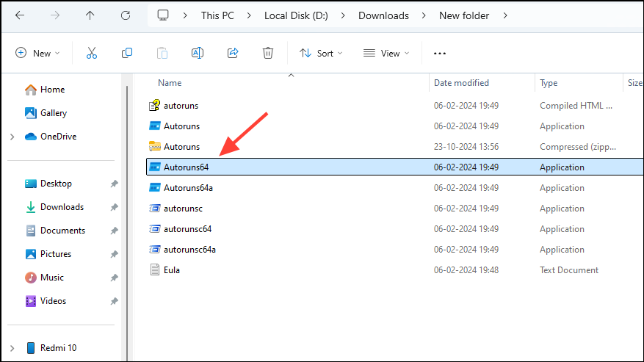Click the pin icon next to Music
Screen dimensions: 644x362
[114, 278]
